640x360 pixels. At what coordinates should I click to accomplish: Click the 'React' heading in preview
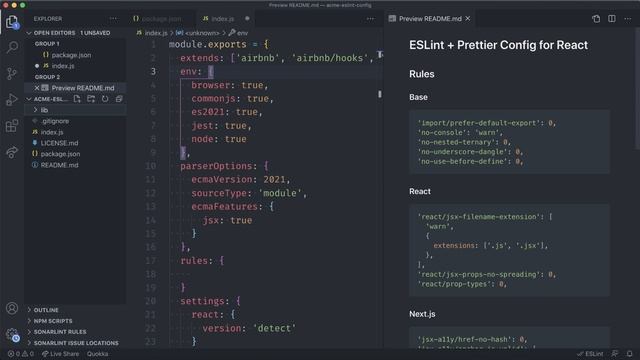pos(420,191)
